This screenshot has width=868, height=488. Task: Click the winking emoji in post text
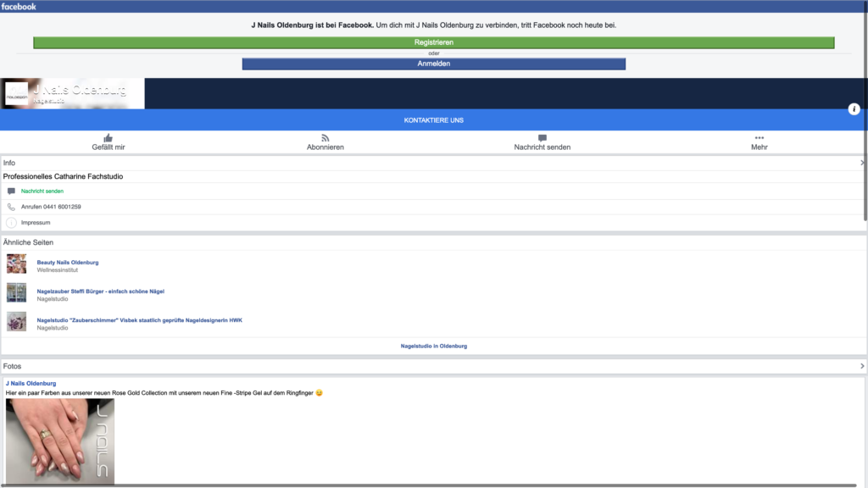pyautogui.click(x=319, y=393)
